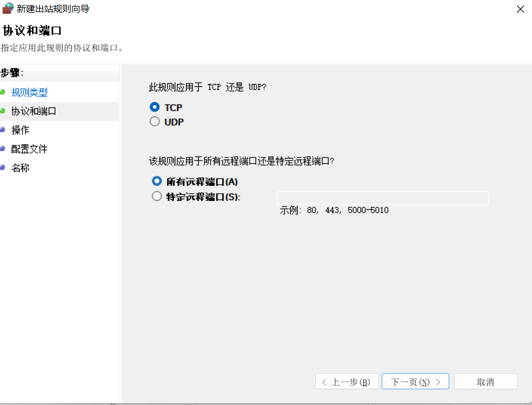Choose 特定远程端口(S) option
This screenshot has height=405, width=532.
(x=157, y=196)
